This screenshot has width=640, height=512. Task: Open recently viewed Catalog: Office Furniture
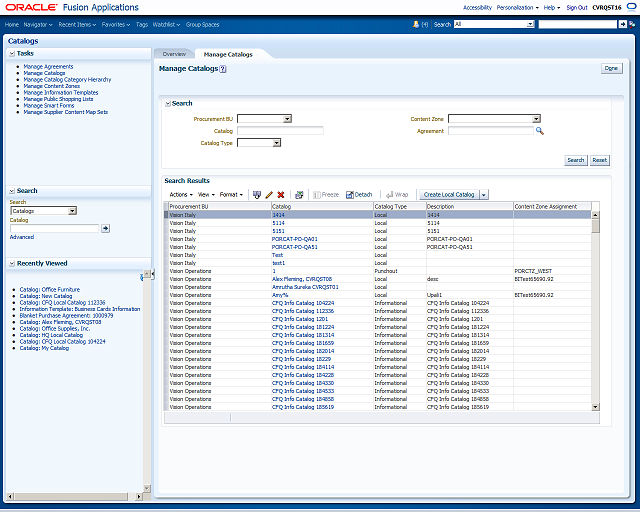pos(50,289)
